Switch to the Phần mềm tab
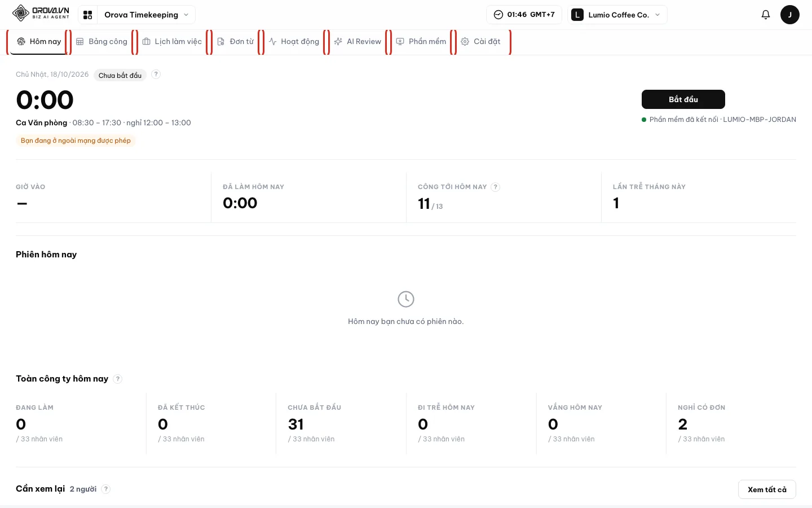812x508 pixels. click(x=421, y=42)
